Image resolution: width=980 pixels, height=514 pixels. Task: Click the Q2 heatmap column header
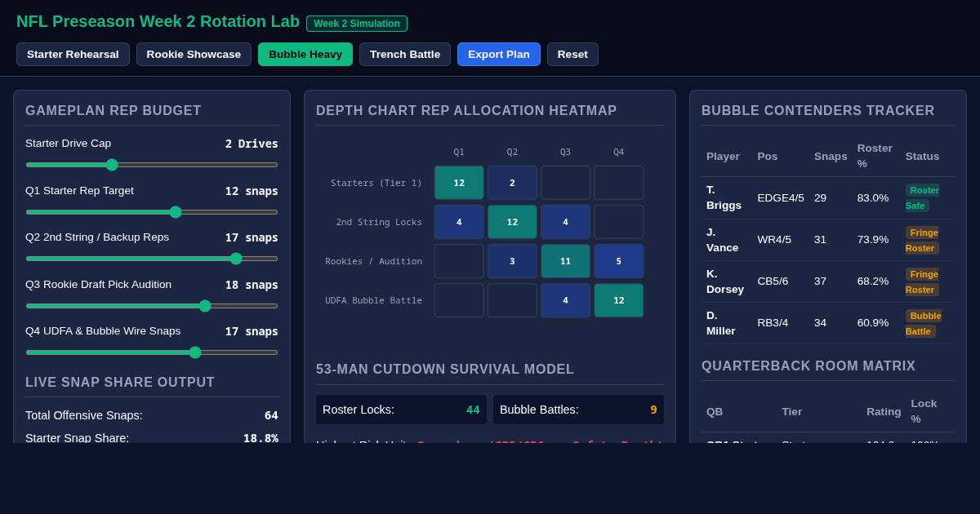coord(512,152)
